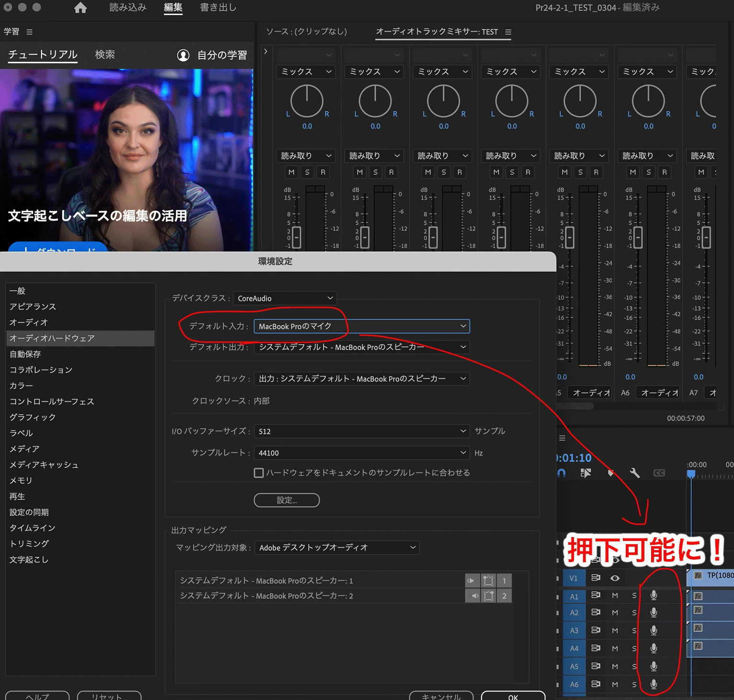
Task: Open default input MacBook Pro mic dropdown
Action: coord(362,326)
